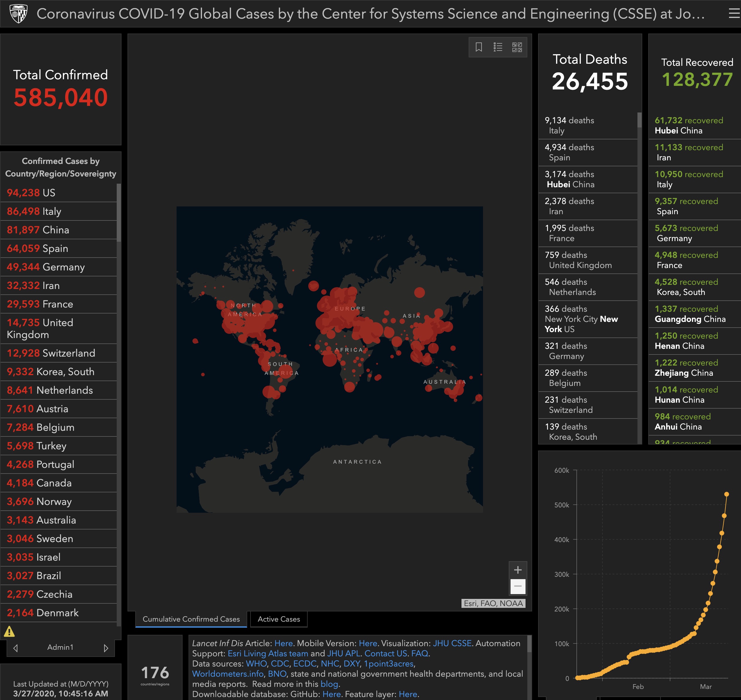Show the map legend list icon

click(x=498, y=47)
